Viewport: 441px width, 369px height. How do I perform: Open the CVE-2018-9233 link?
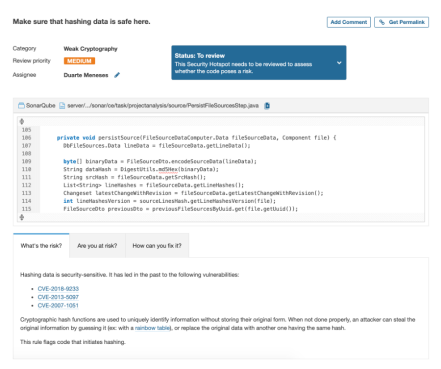[x=58, y=289]
